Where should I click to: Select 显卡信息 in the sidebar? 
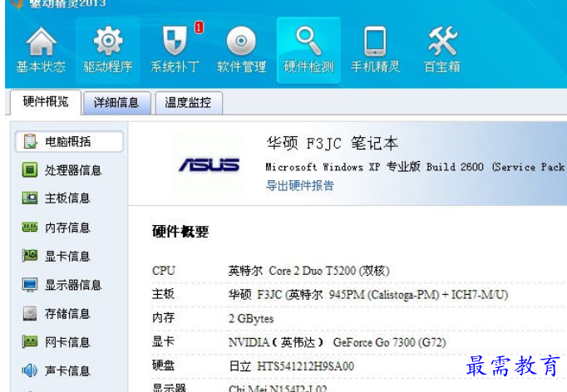(x=67, y=256)
